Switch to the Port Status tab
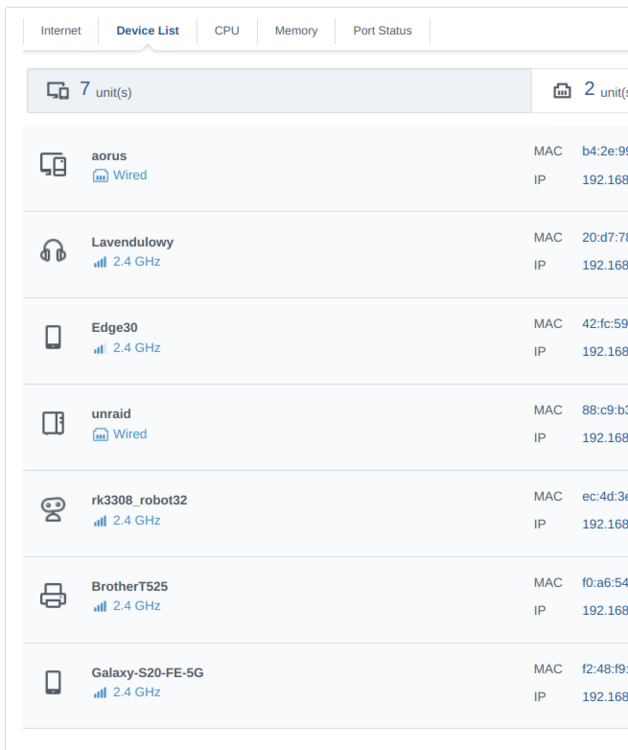The image size is (628, 750). pyautogui.click(x=382, y=31)
